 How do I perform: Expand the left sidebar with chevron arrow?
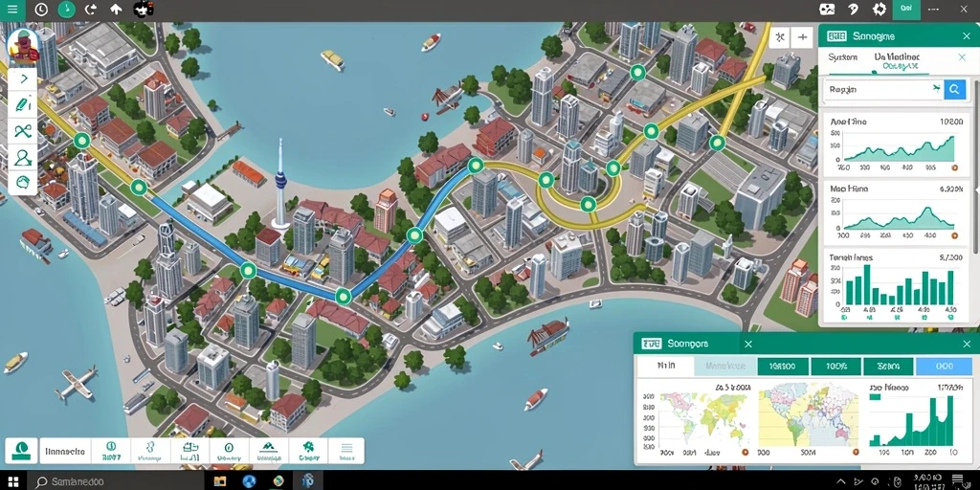[x=23, y=78]
